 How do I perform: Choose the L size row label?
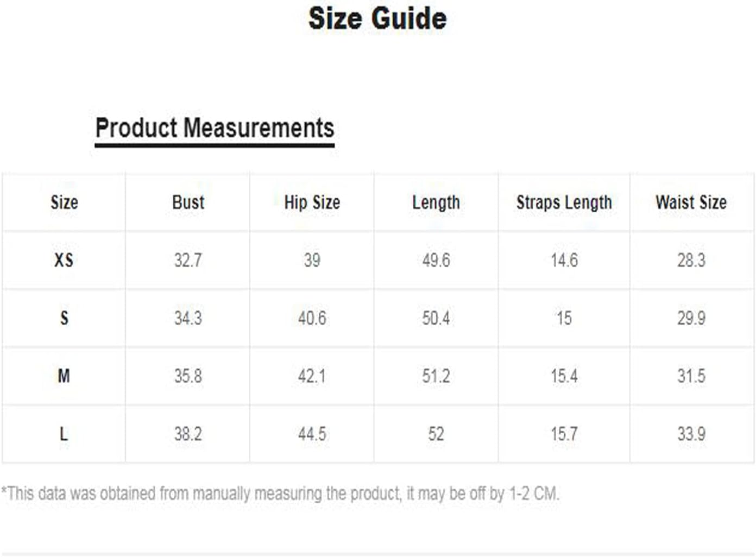64,434
